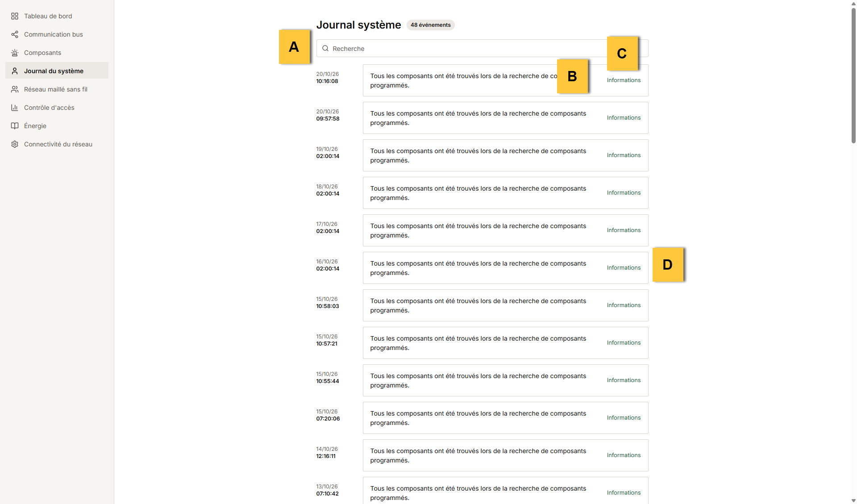Viewport: 857px width, 504px height.
Task: Click the scrollbar down arrow
Action: point(853,501)
